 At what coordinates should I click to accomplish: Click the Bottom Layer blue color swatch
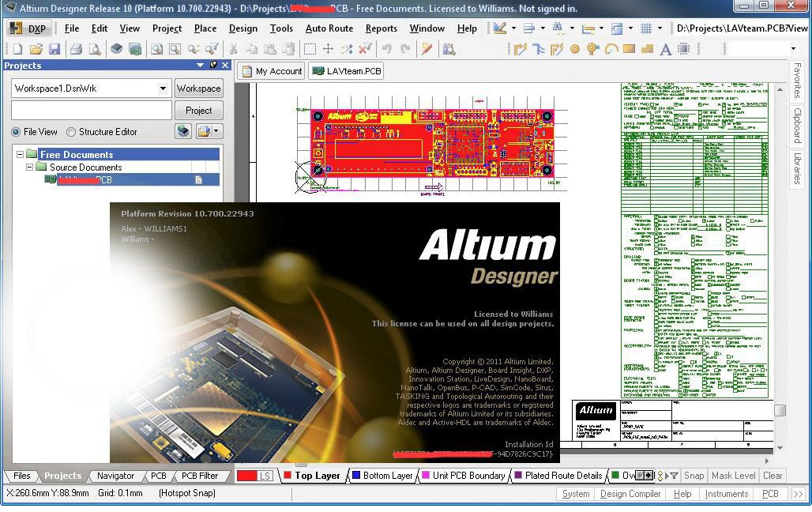click(355, 475)
